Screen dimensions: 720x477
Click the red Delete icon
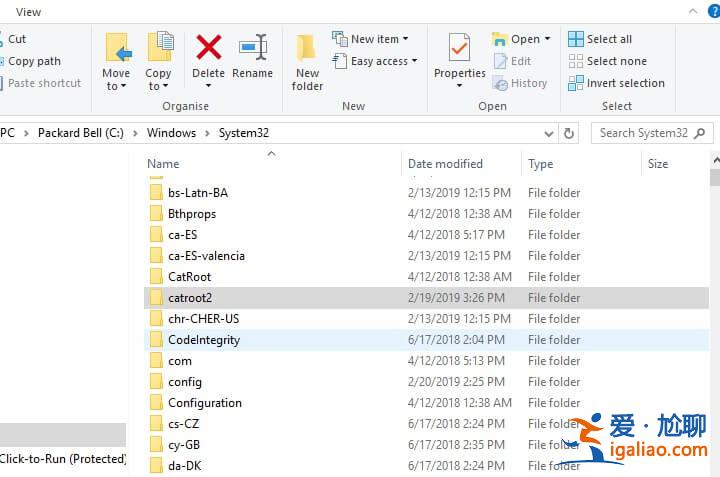(208, 47)
